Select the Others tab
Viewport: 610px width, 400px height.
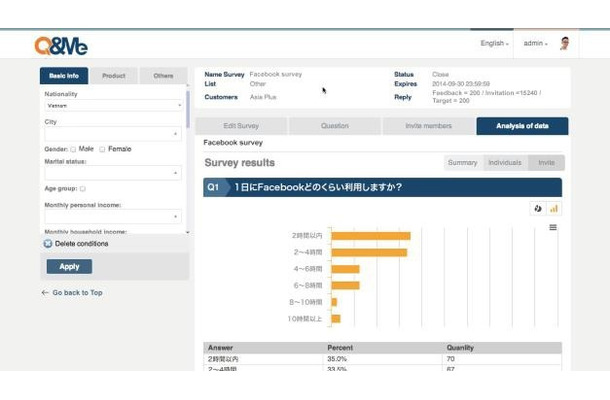pos(163,76)
